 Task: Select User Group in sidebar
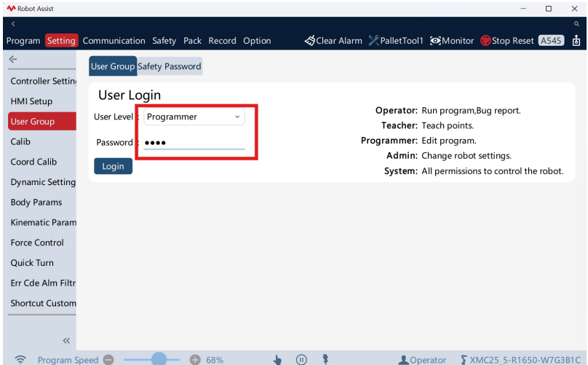coord(42,121)
